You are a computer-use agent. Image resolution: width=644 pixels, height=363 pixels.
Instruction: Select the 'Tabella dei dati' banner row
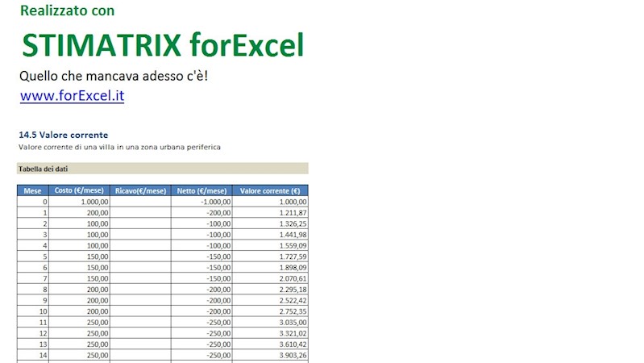click(163, 169)
